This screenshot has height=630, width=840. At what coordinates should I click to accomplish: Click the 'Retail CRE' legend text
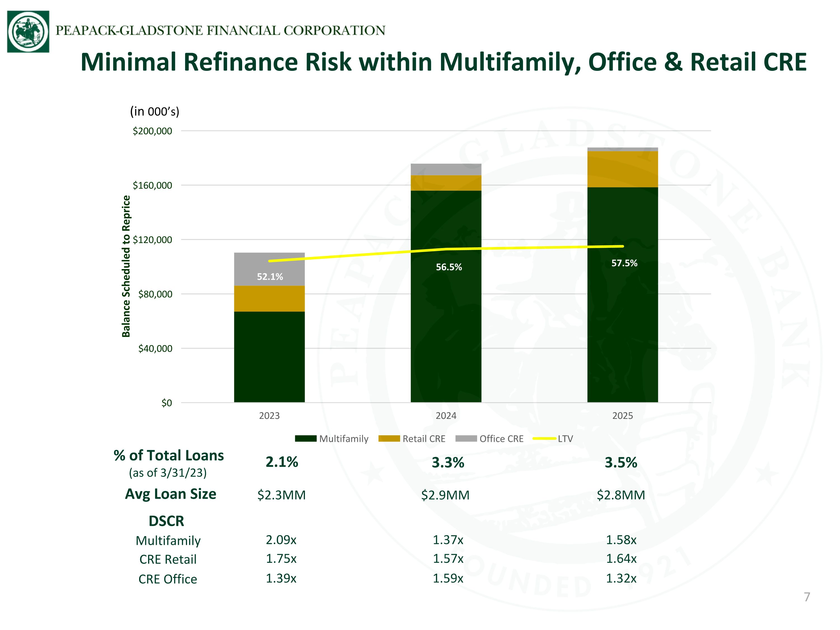424,439
